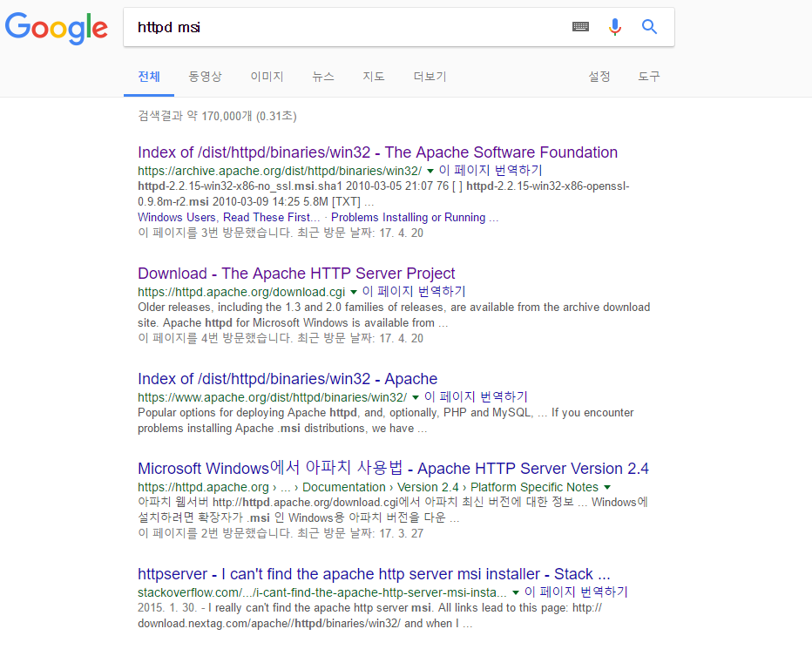Open Problems Installing or Running sitelink
812x656 pixels.
(x=415, y=218)
